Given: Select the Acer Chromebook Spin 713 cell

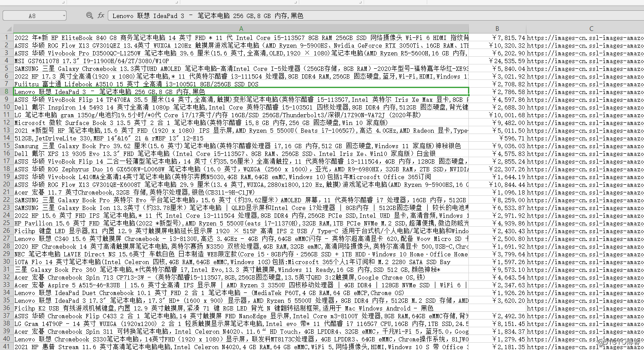Looking at the screenshot, I should point(241,277).
